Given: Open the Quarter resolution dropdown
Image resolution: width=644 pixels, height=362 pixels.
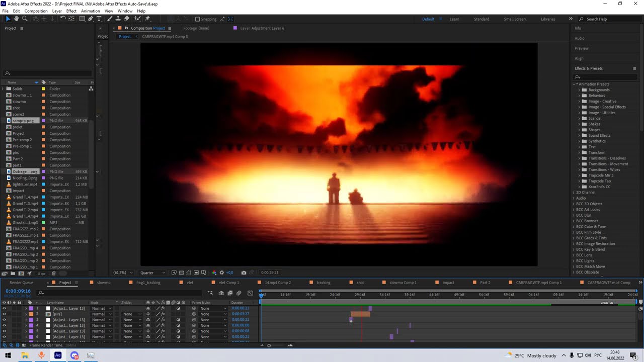Looking at the screenshot, I should [x=153, y=273].
